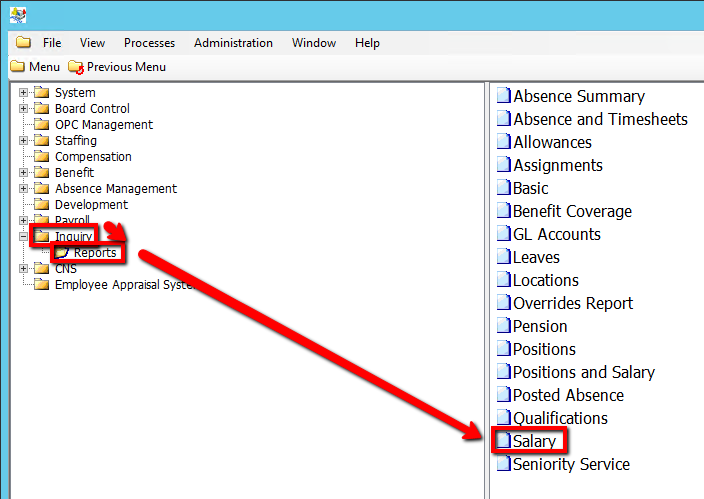Expand the Staffing tree node
704x499 pixels.
23,141
